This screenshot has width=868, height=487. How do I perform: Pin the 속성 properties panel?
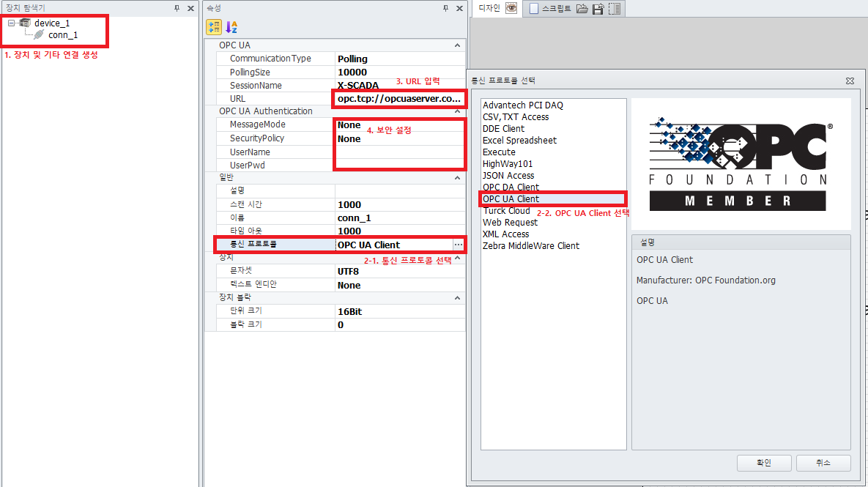[x=445, y=8]
